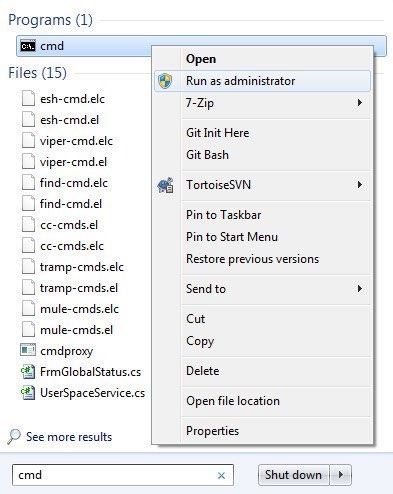Image resolution: width=393 pixels, height=494 pixels.
Task: Open the mule-cmds.elc file name
Action: 79,309
